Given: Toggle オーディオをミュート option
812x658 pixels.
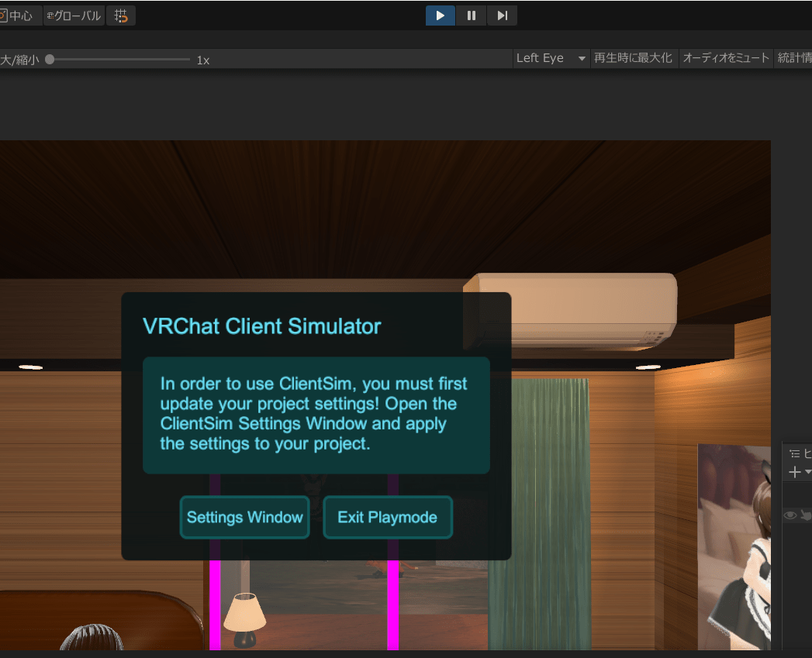Looking at the screenshot, I should pos(725,58).
